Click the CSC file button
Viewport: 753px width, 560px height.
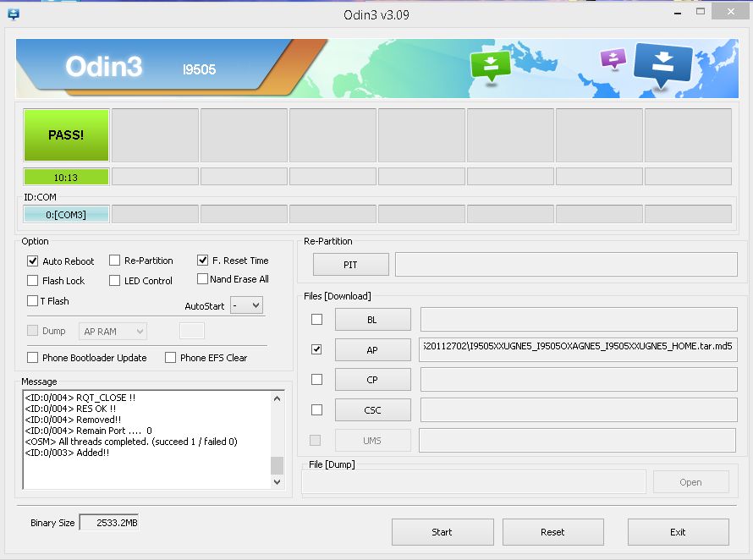(x=372, y=410)
